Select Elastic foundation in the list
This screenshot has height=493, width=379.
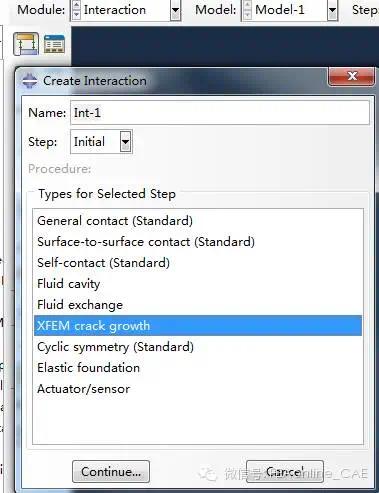point(198,368)
